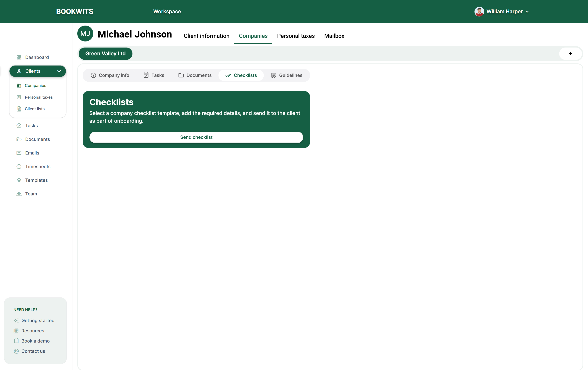The image size is (588, 370).
Task: Click the Clients person icon
Action: [x=19, y=71]
